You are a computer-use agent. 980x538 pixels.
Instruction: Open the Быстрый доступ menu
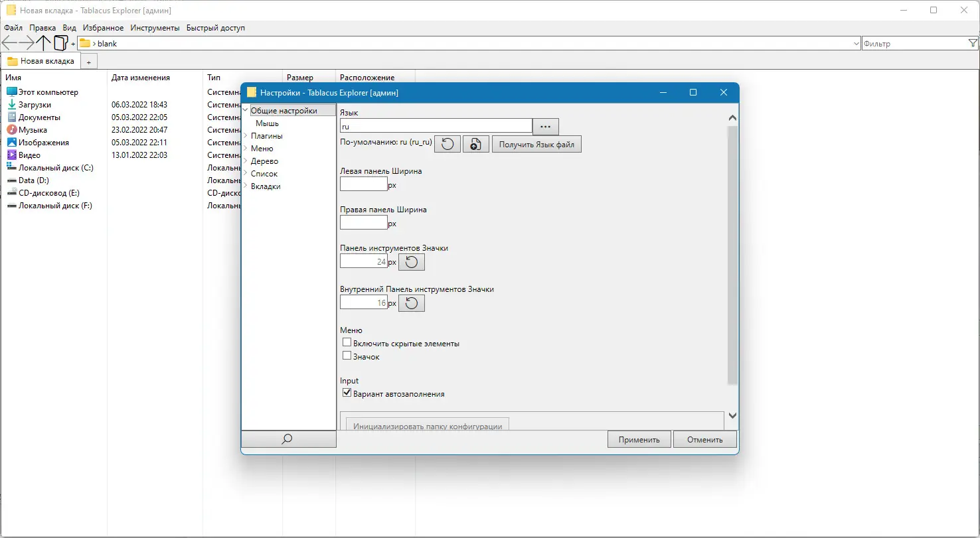point(216,28)
